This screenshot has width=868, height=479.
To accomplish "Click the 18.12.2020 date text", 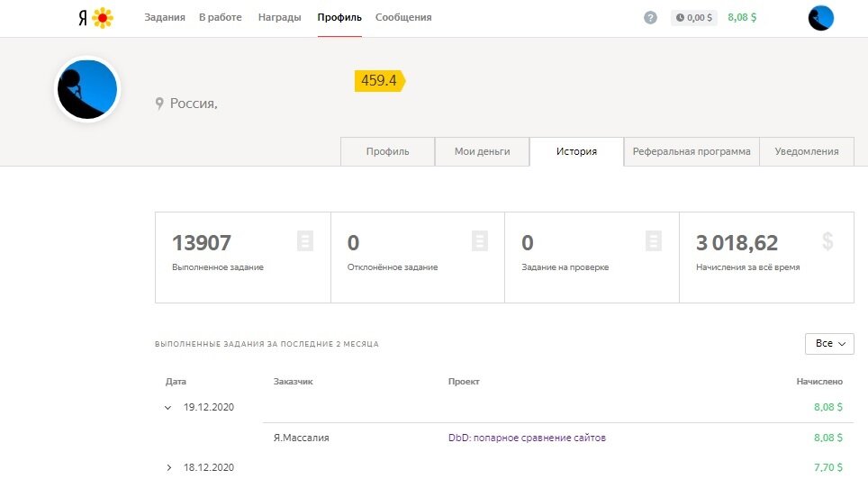I will pyautogui.click(x=209, y=468).
